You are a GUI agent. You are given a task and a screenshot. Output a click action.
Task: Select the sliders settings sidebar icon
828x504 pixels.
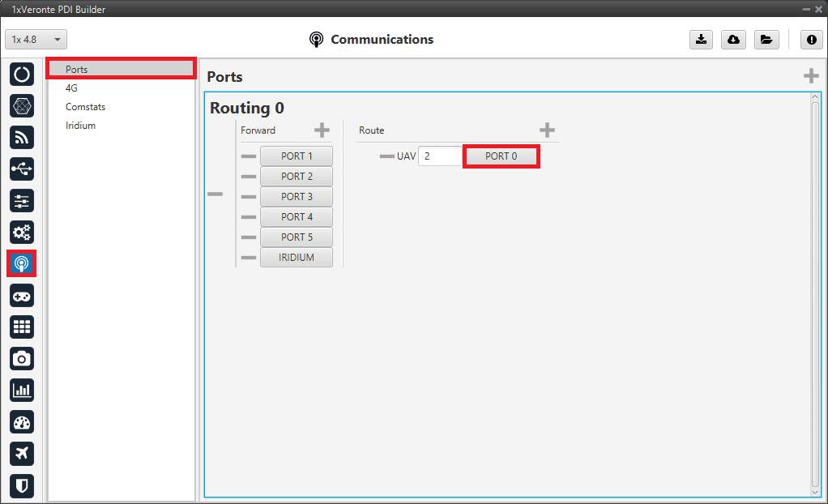coord(22,201)
